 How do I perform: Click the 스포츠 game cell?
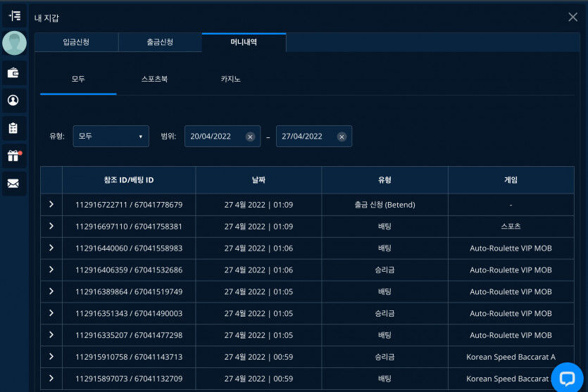tap(511, 227)
